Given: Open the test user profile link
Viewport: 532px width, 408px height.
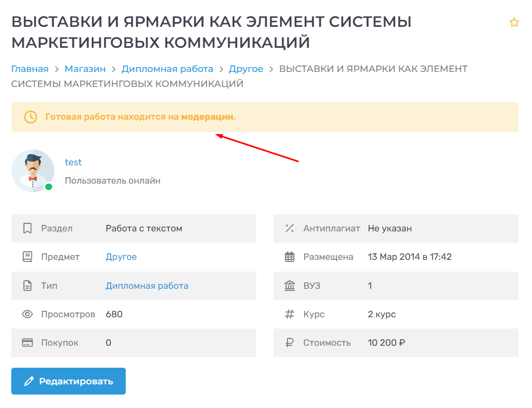Looking at the screenshot, I should point(73,162).
